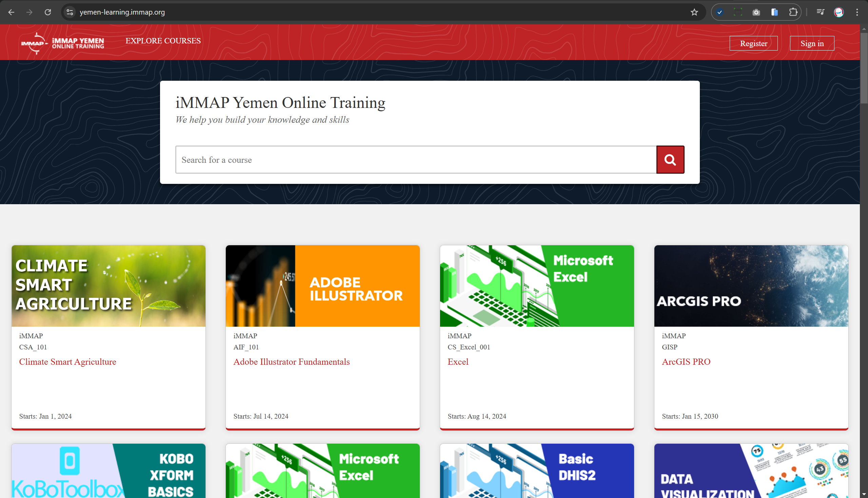The width and height of the screenshot is (868, 498).
Task: Open the Climate Smart Agriculture course link
Action: 67,362
